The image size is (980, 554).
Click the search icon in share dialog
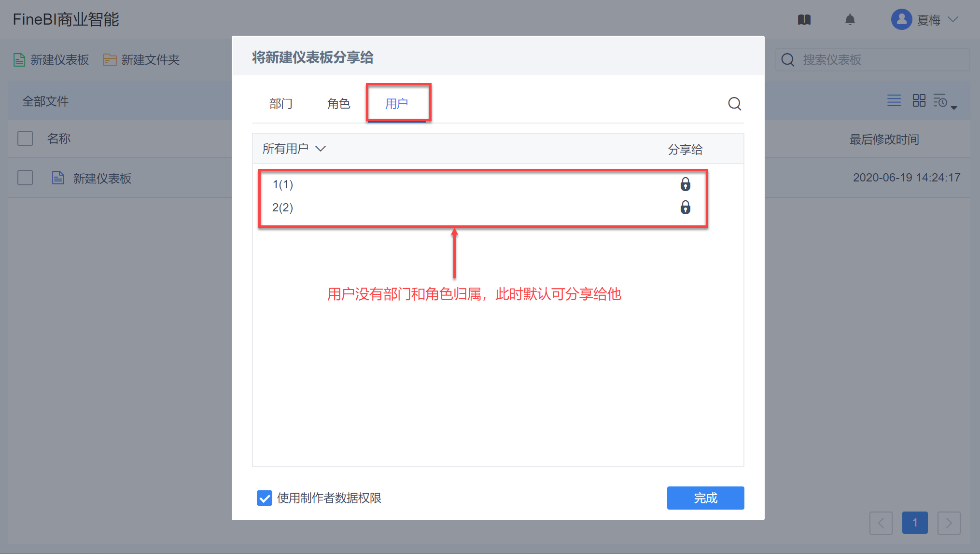[734, 103]
